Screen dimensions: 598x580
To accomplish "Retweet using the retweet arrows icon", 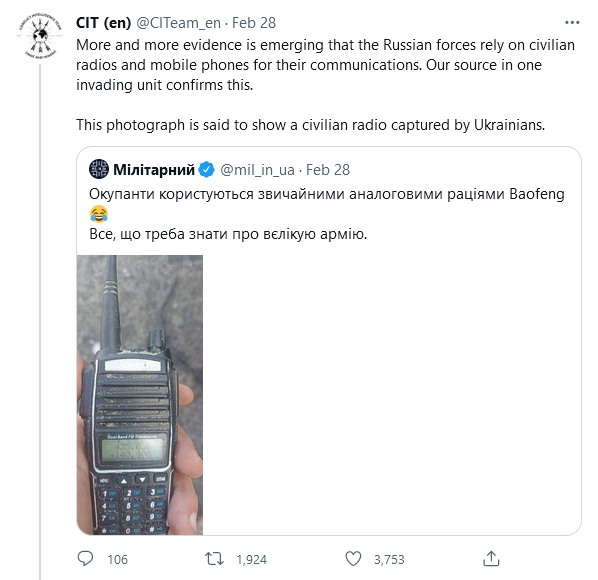I will tap(214, 559).
